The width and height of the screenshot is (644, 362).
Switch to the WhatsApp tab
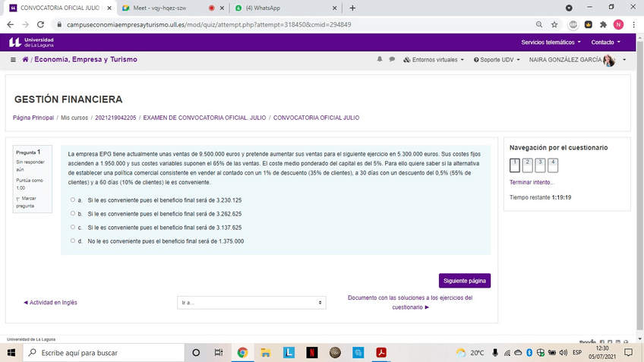pos(286,8)
